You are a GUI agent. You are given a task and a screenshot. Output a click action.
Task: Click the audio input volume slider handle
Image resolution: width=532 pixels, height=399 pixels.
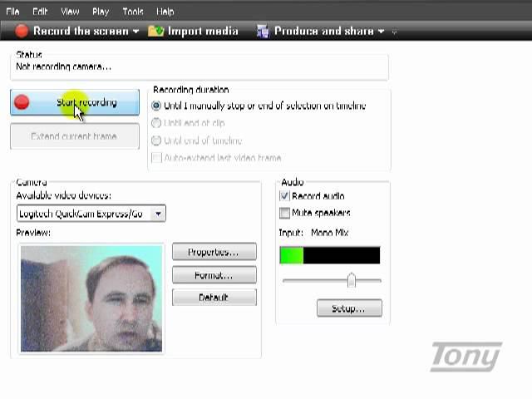[x=352, y=280]
